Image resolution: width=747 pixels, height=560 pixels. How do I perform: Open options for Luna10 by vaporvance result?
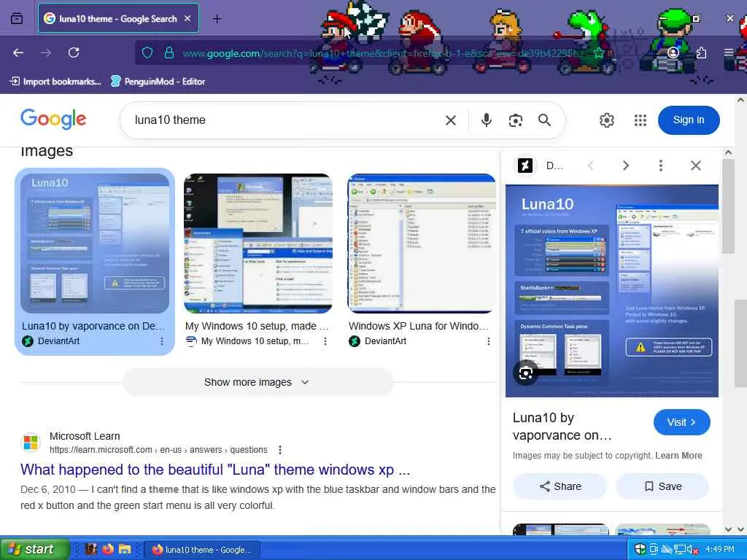point(162,341)
